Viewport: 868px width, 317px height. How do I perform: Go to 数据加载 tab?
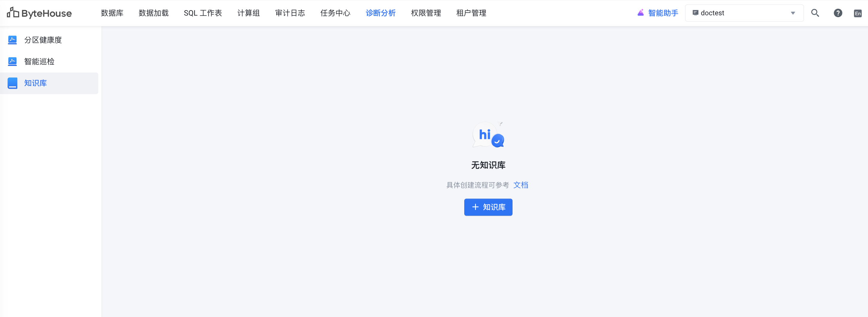(x=154, y=13)
